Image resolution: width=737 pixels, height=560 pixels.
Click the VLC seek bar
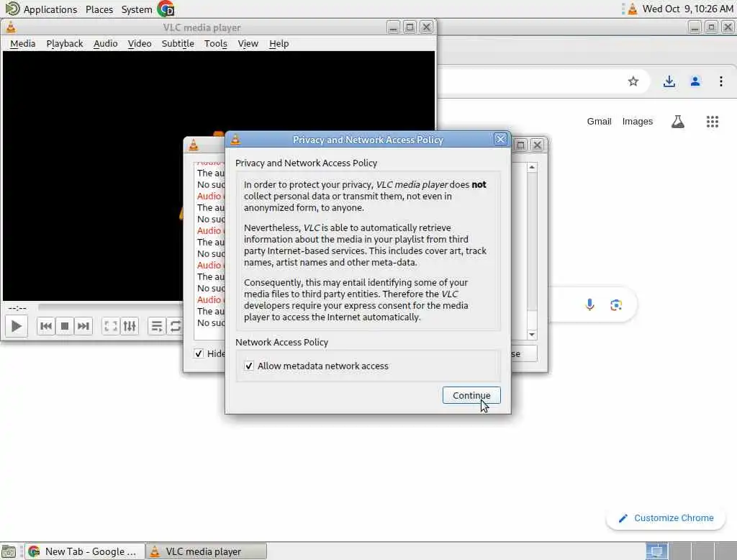tap(110, 307)
